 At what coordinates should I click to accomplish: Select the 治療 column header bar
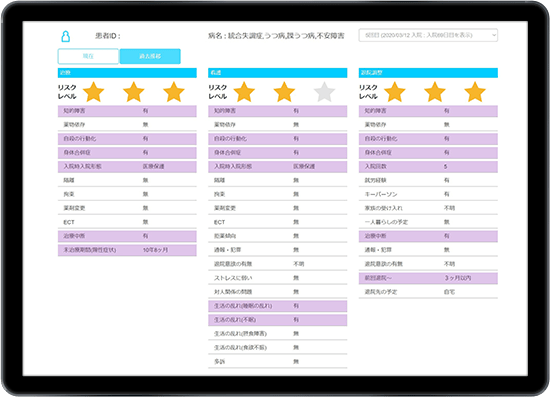[x=127, y=73]
